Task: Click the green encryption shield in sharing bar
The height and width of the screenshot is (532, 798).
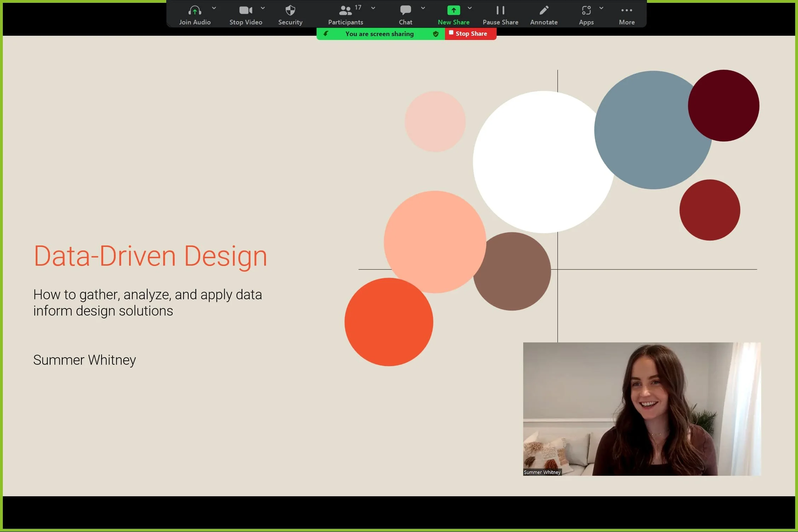Action: [x=436, y=34]
